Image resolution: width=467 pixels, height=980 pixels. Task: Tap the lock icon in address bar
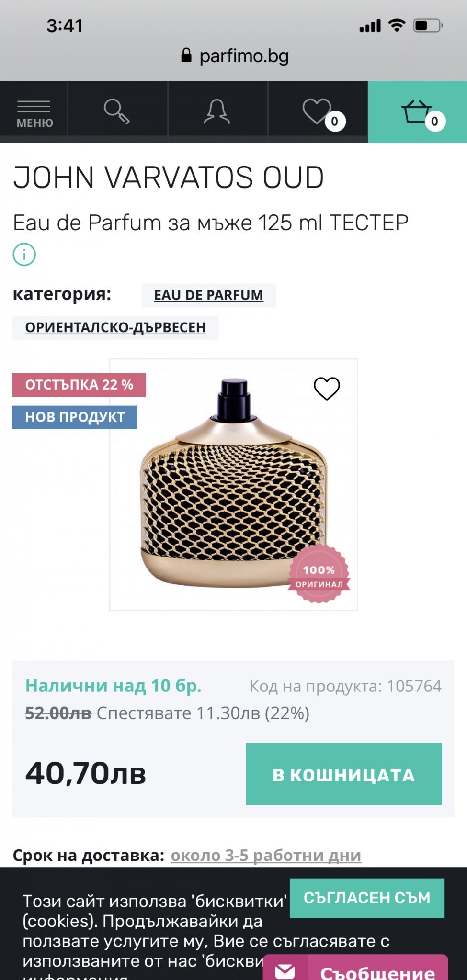[186, 56]
